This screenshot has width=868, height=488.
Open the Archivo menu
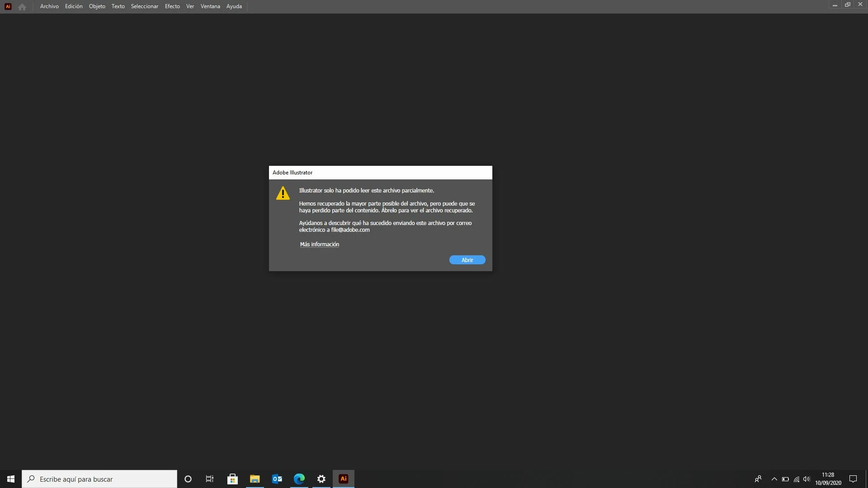[49, 6]
